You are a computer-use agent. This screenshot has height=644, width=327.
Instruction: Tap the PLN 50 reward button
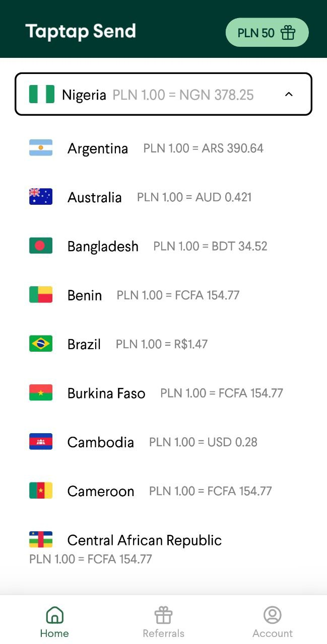(x=267, y=33)
